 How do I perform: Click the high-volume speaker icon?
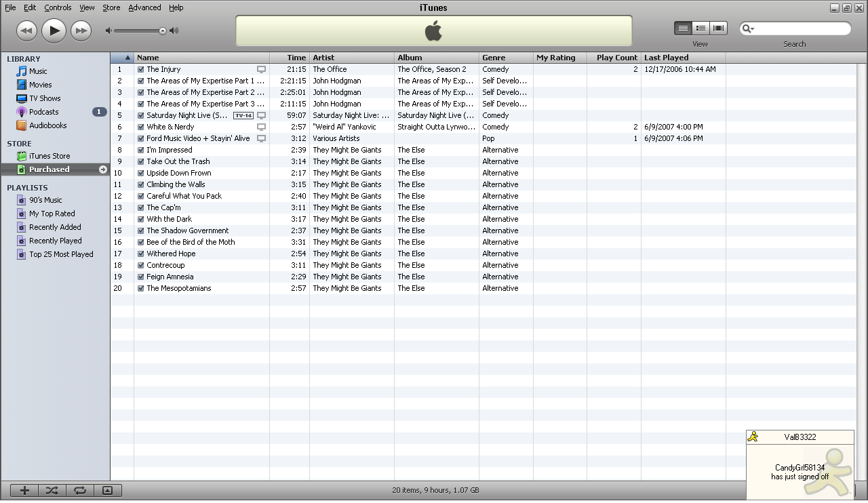(174, 31)
